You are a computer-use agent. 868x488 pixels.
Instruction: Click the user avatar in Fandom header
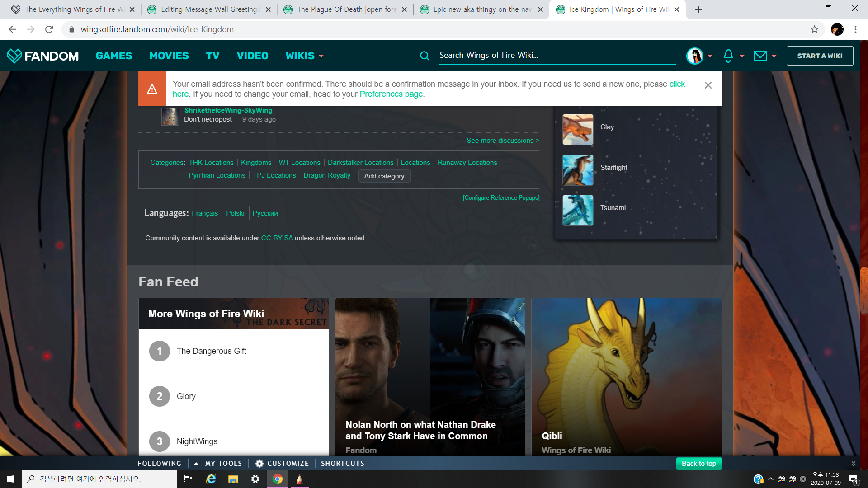click(694, 56)
